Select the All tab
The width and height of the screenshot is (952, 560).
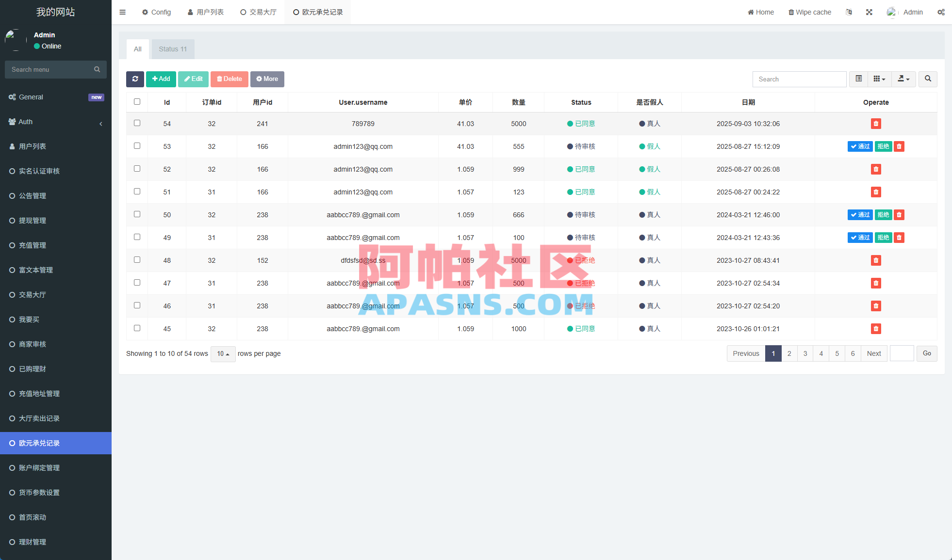(138, 49)
